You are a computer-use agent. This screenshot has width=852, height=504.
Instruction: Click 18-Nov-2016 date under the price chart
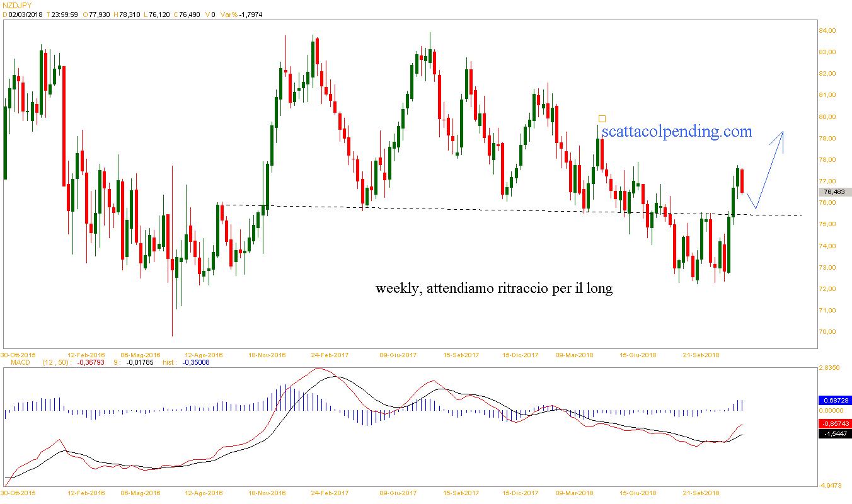click(267, 355)
